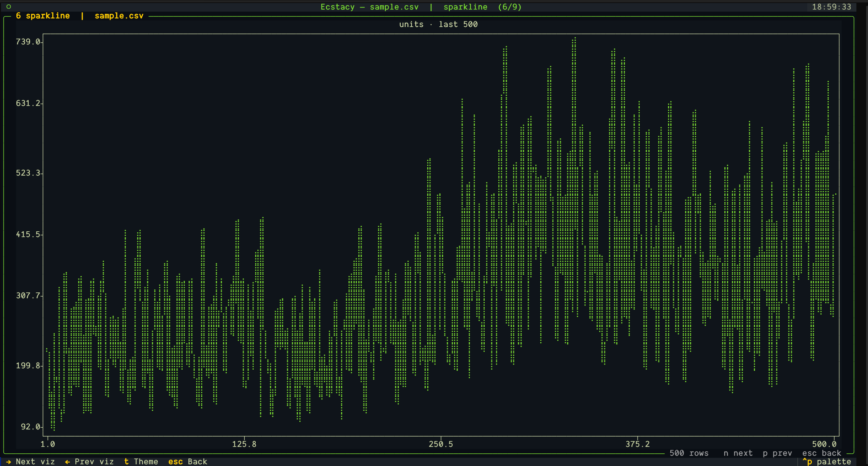
Task: Open the '^p palette' command palette
Action: coord(827,462)
